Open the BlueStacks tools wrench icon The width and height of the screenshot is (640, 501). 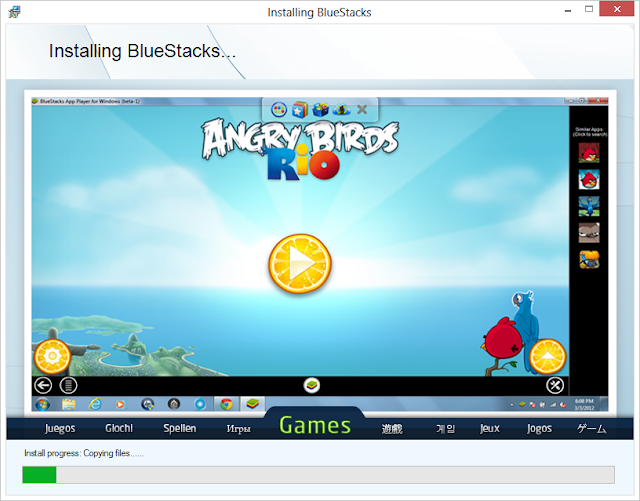point(555,385)
